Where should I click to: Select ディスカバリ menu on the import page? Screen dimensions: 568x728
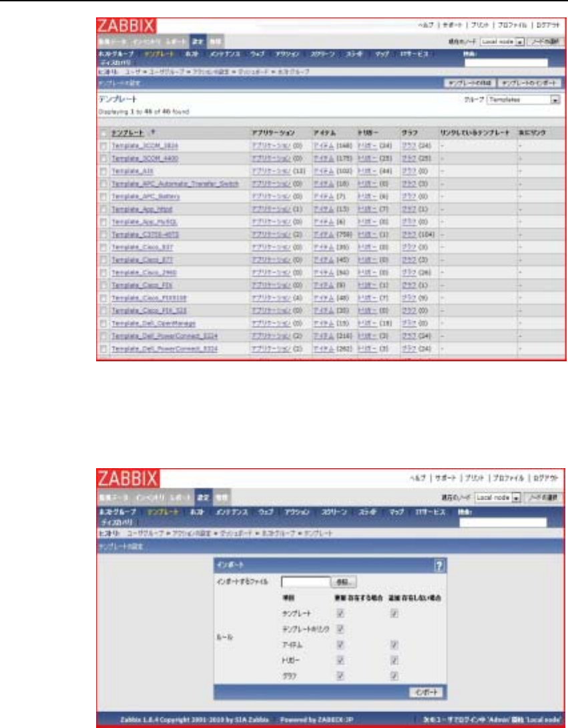116,522
